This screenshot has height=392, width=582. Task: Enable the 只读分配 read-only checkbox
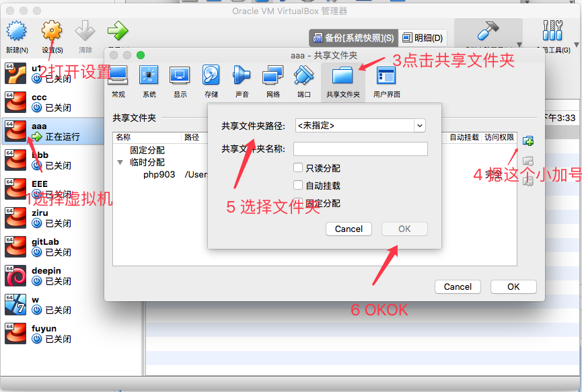pos(298,167)
